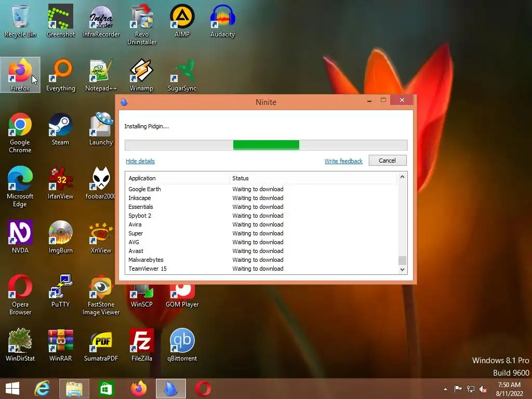
Task: Click the Steam desktop icon
Action: tap(61, 129)
